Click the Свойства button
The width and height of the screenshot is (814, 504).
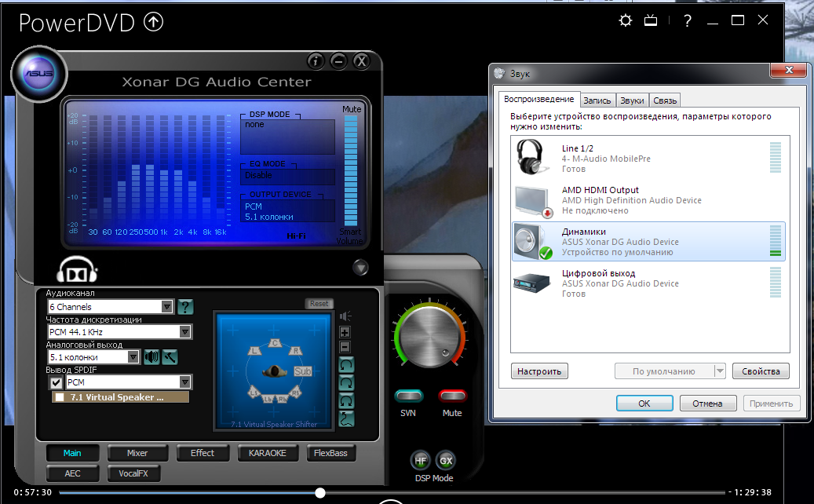(x=761, y=371)
